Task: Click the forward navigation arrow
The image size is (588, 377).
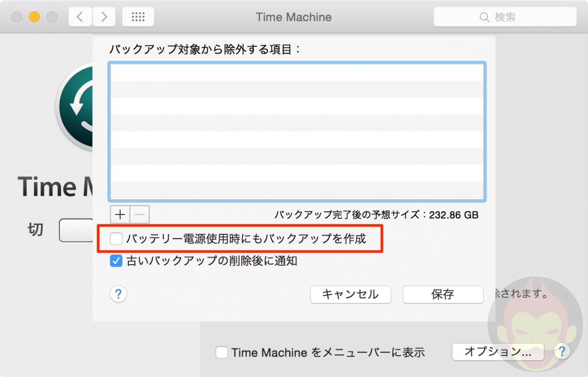Action: tap(104, 16)
